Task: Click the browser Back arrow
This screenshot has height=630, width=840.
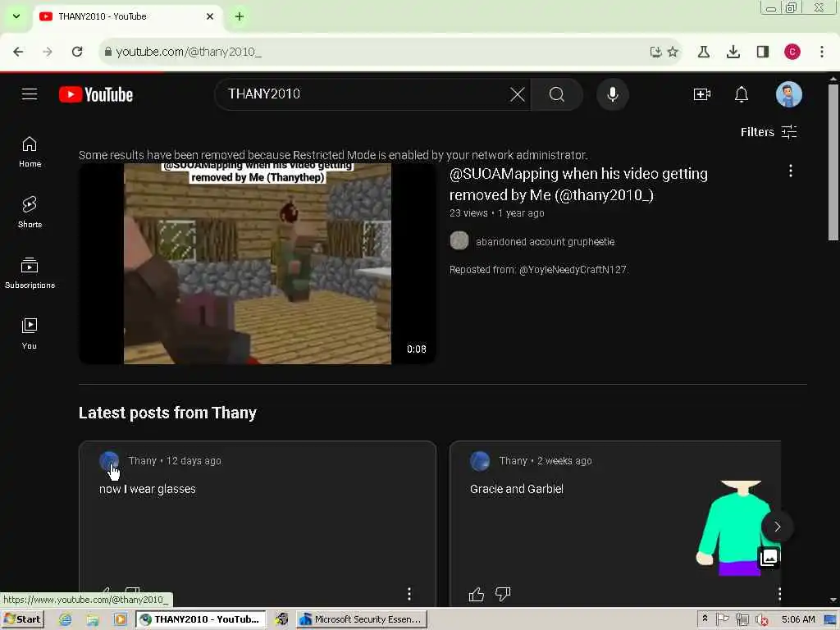Action: (18, 52)
